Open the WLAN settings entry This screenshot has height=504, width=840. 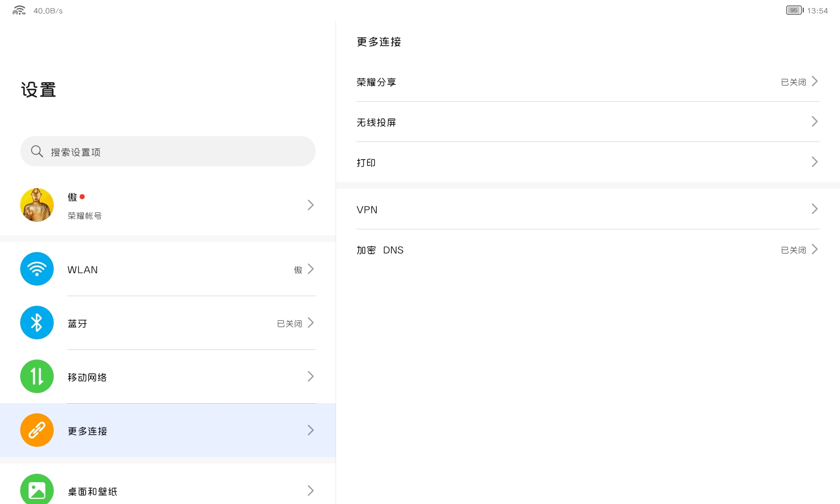coord(168,269)
